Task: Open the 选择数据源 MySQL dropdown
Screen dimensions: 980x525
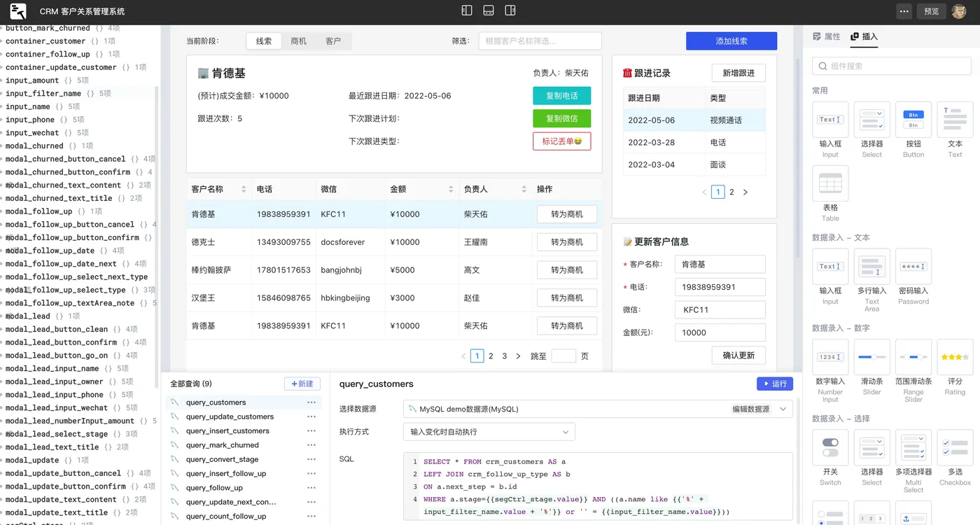Action: pos(598,409)
